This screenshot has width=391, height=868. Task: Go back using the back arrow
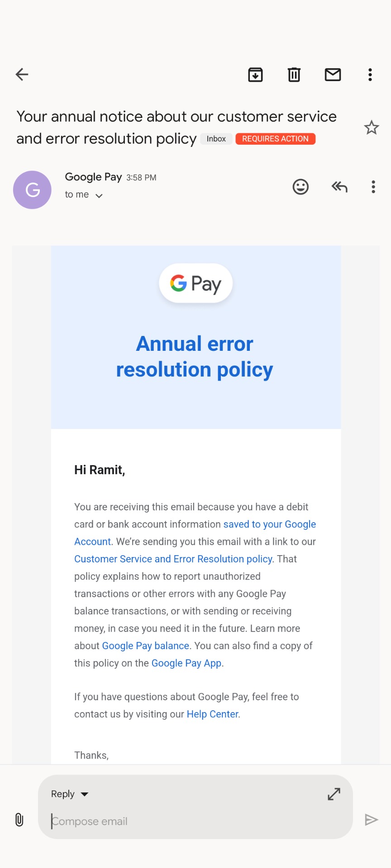(x=22, y=75)
